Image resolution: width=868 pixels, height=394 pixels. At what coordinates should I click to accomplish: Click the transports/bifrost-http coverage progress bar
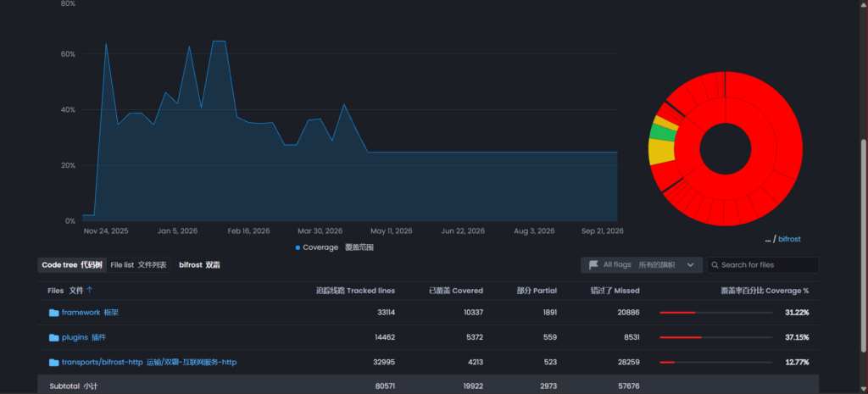point(715,363)
